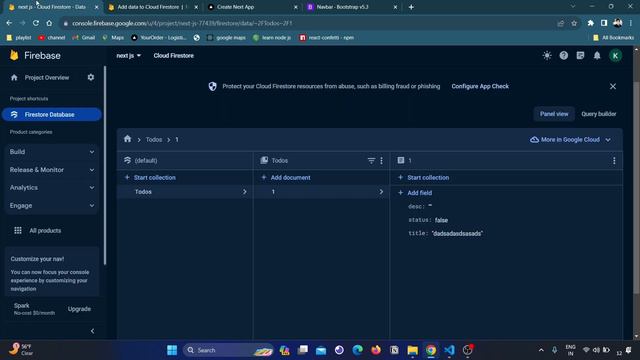The image size is (640, 360).
Task: Start collection in the default column
Action: [150, 178]
